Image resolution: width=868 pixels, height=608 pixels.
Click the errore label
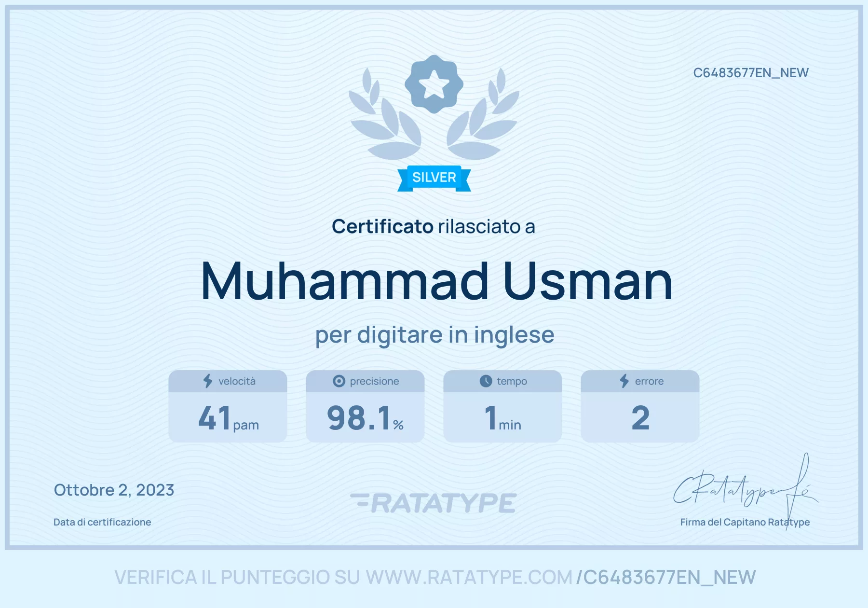point(649,381)
